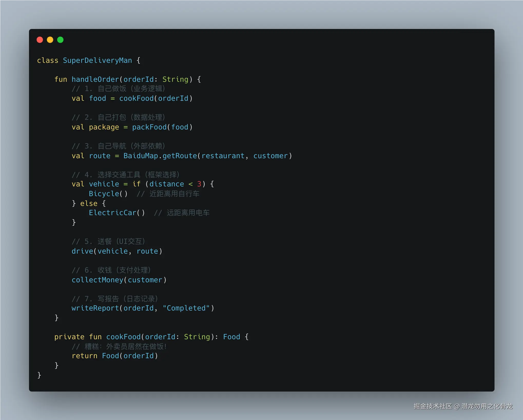Image resolution: width=523 pixels, height=420 pixels.
Task: Click the red close window dot
Action: 40,40
